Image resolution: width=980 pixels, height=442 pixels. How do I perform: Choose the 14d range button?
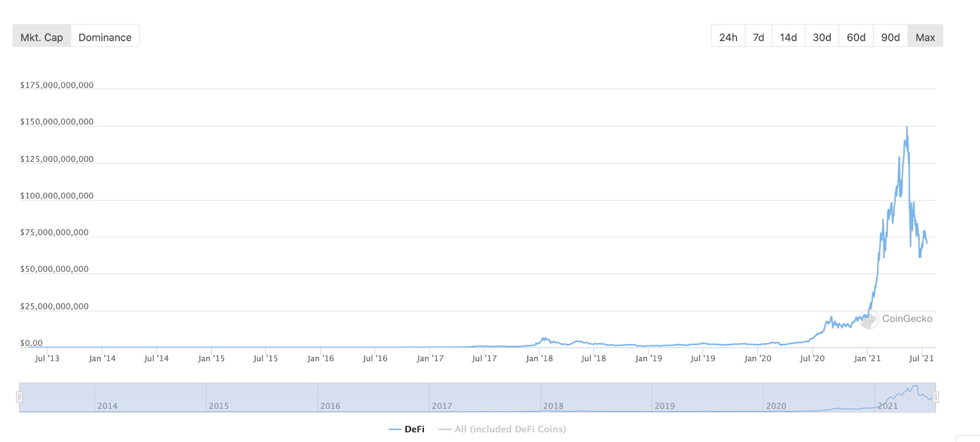788,37
